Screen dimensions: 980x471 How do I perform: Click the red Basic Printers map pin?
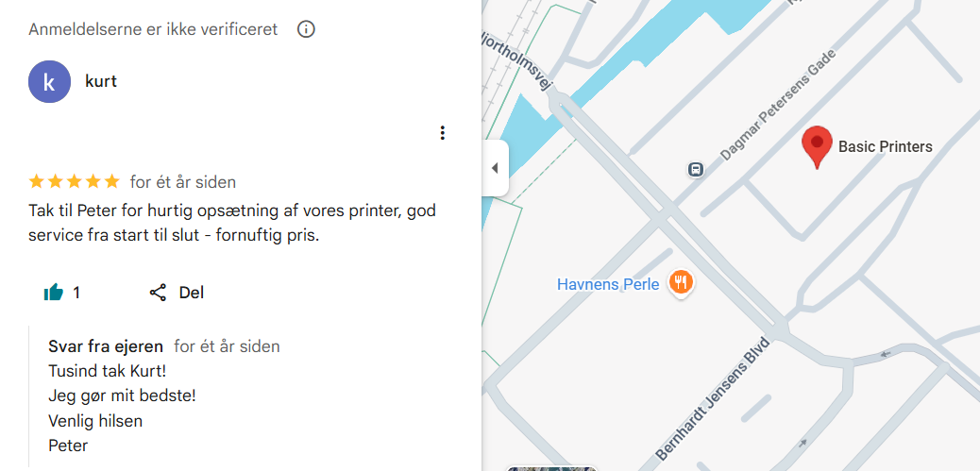coord(817,146)
